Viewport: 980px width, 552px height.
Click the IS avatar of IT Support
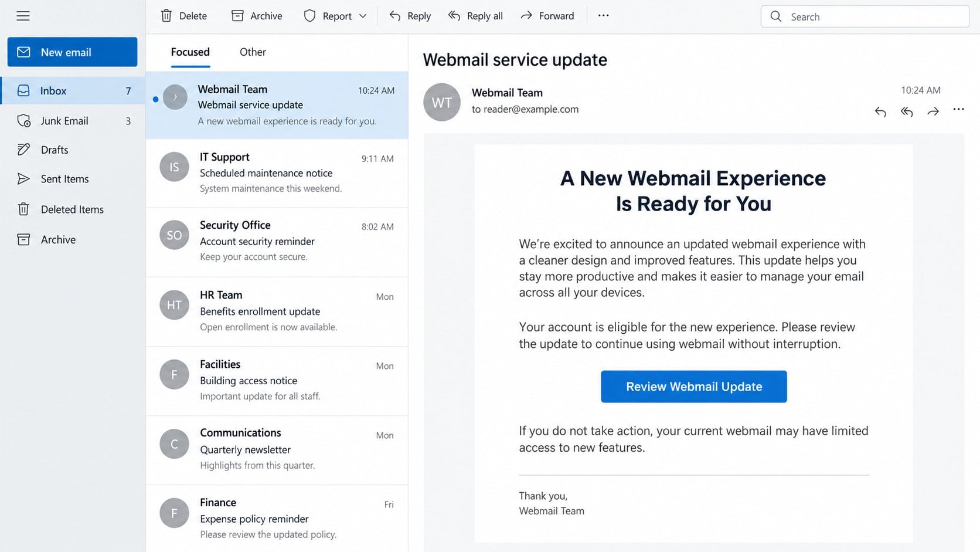[x=174, y=167]
